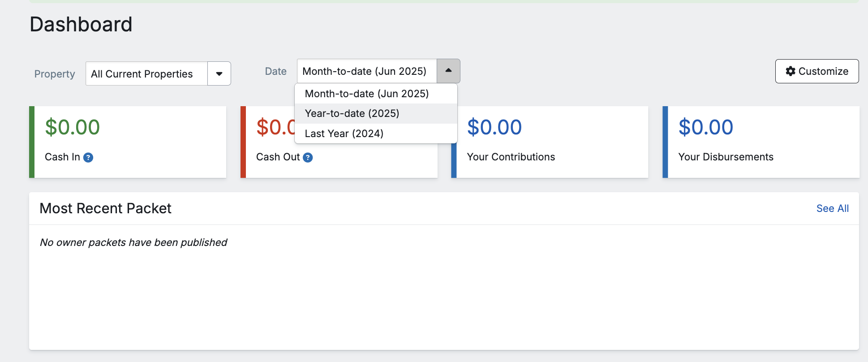Collapse the Date dropdown using its arrow
Screen dimensions: 868x362
(448, 71)
